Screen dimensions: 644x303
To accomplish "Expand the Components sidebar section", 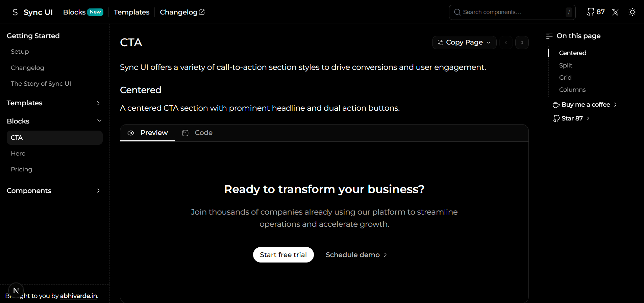I will 98,191.
